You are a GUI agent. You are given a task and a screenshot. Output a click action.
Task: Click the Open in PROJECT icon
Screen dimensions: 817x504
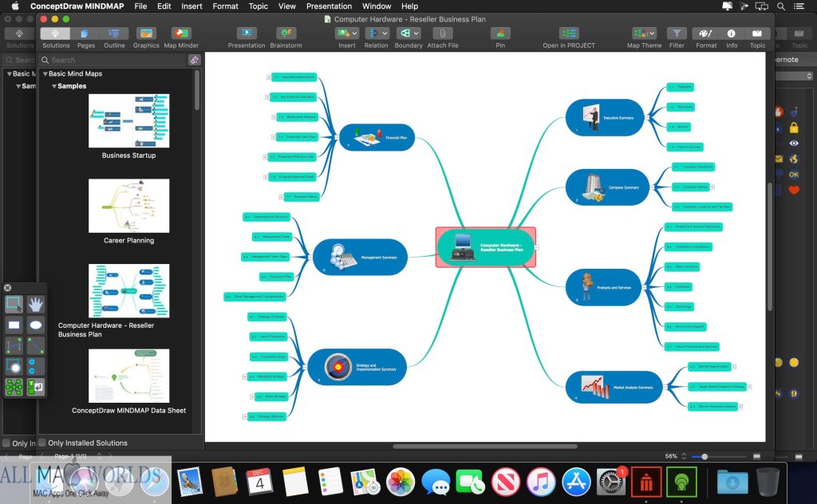569,33
